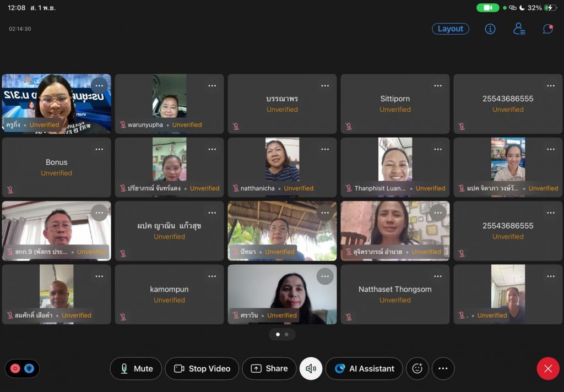Open more options on Bonus tile
564x392 pixels.
click(99, 149)
